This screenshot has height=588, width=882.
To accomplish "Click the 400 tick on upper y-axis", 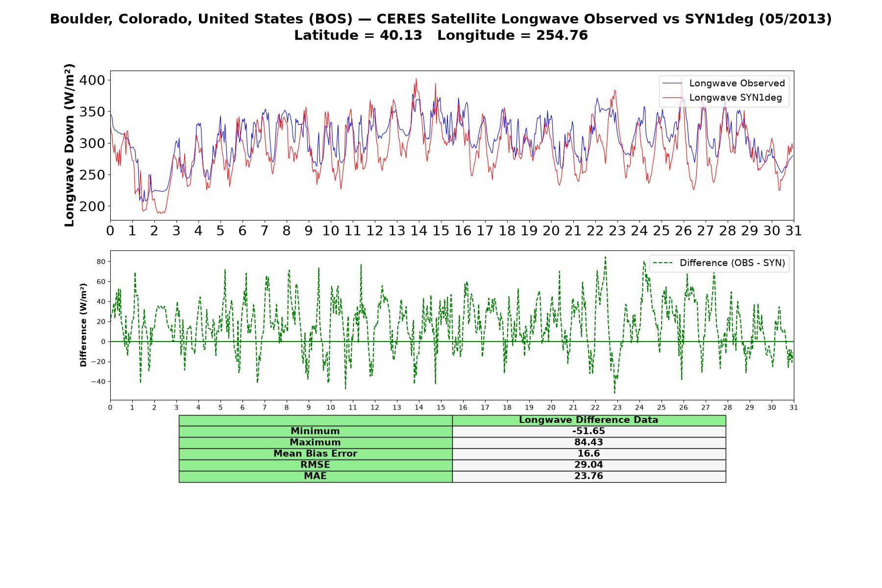I will pos(92,80).
